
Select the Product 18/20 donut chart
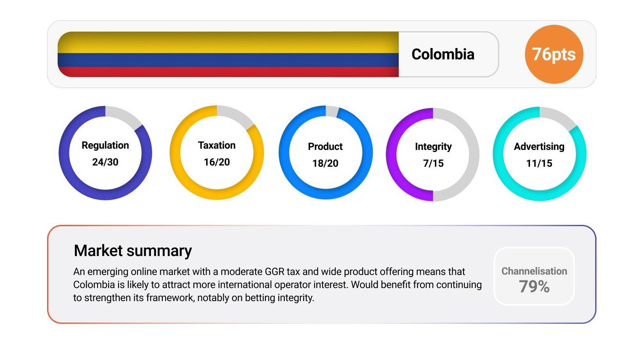(325, 153)
